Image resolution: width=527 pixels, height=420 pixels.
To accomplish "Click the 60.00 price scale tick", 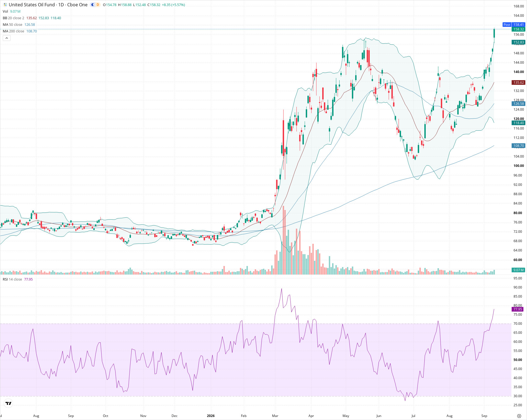I will tap(518, 260).
